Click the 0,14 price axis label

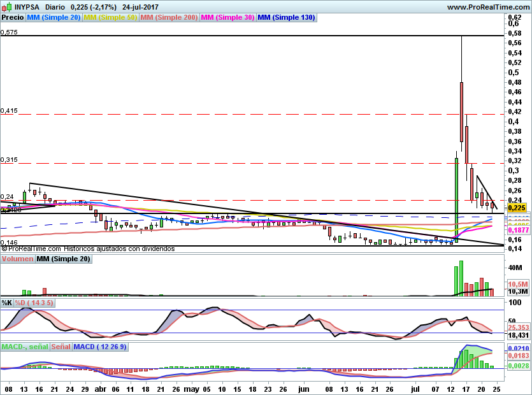point(515,248)
